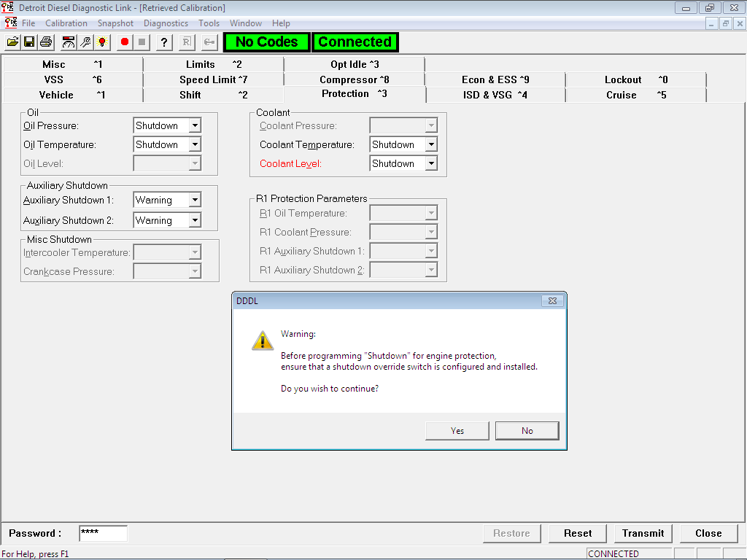
Task: Switch to the Opt Idle tab
Action: pos(355,64)
